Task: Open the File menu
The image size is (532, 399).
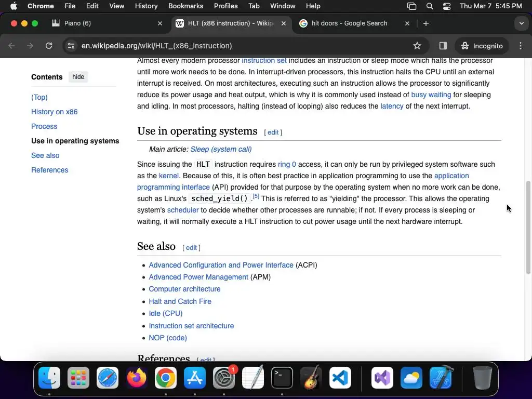Action: pos(70,6)
